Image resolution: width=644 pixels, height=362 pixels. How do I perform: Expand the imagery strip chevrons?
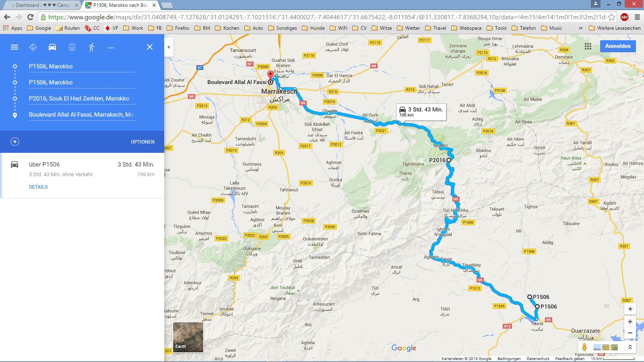click(x=630, y=347)
